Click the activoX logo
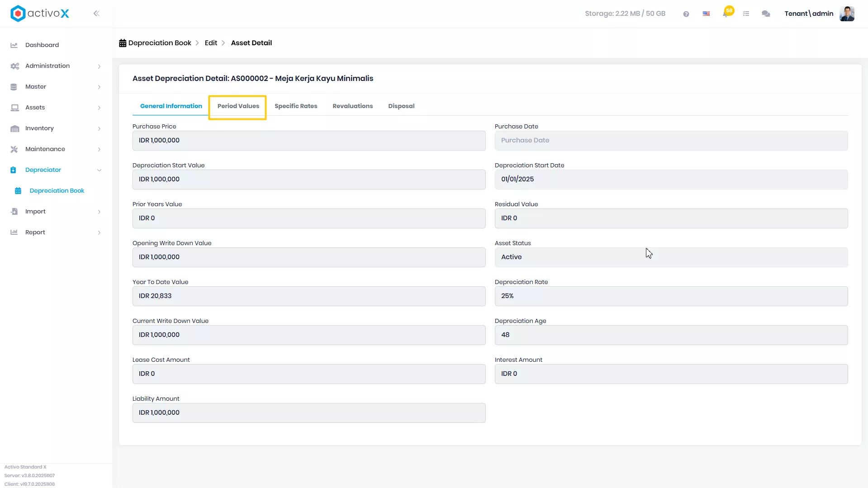868x488 pixels. pos(40,14)
